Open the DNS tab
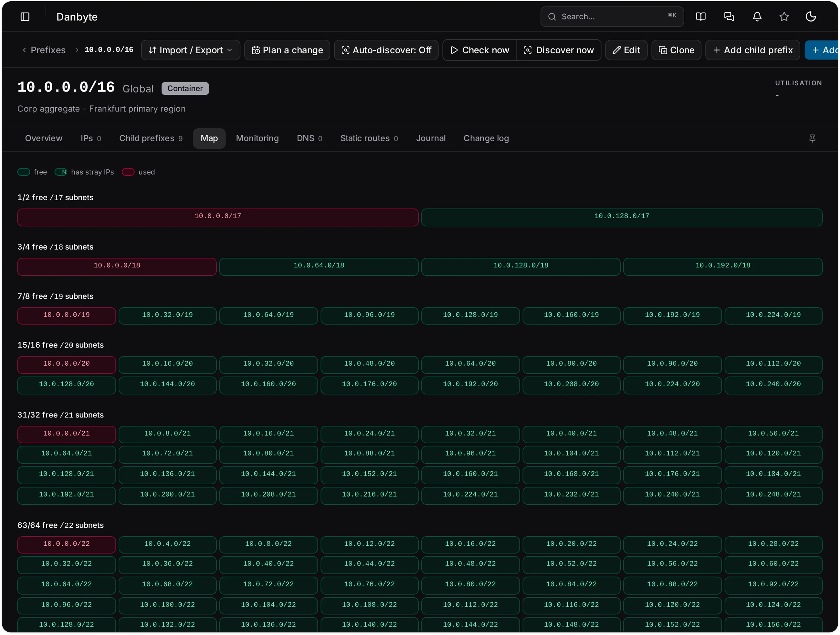This screenshot has width=840, height=635. pyautogui.click(x=309, y=138)
